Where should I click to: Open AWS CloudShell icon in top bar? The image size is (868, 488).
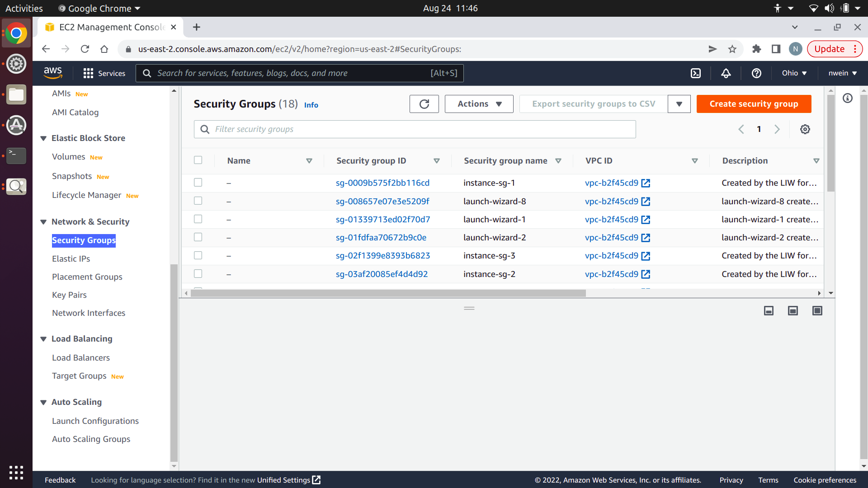coord(696,73)
